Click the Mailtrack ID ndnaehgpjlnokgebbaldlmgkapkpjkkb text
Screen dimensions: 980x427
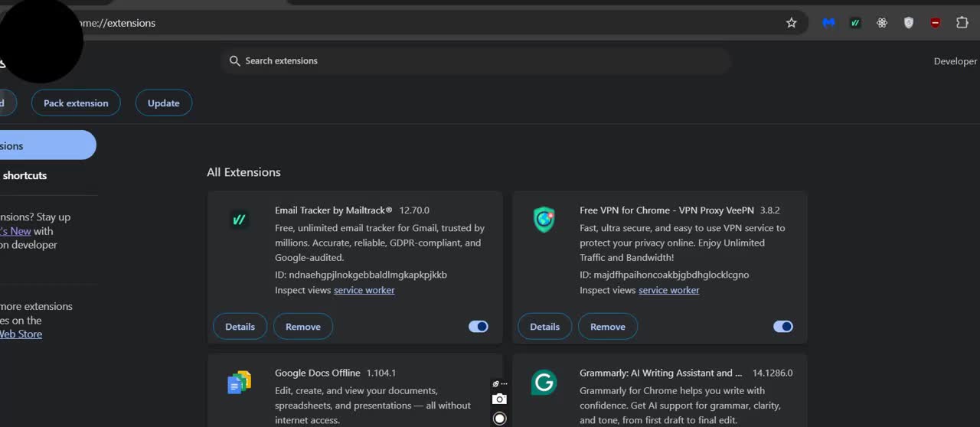[x=367, y=275]
